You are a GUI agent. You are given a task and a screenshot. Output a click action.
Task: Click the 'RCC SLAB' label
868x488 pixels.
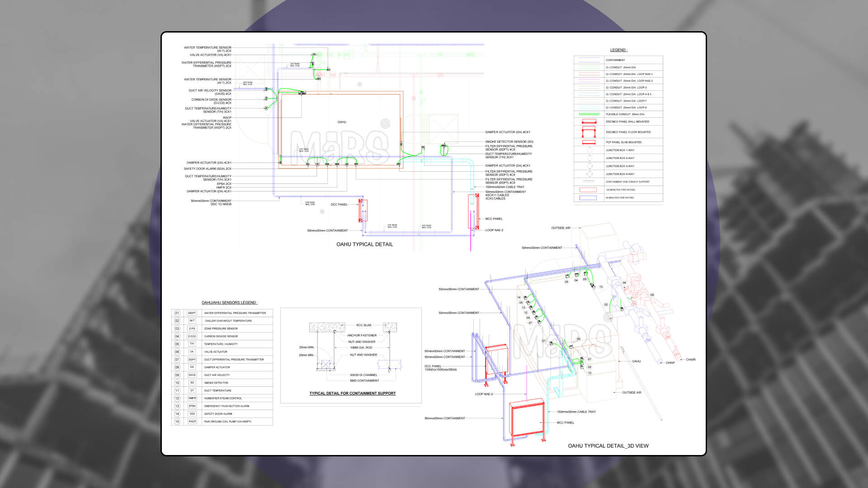point(363,325)
